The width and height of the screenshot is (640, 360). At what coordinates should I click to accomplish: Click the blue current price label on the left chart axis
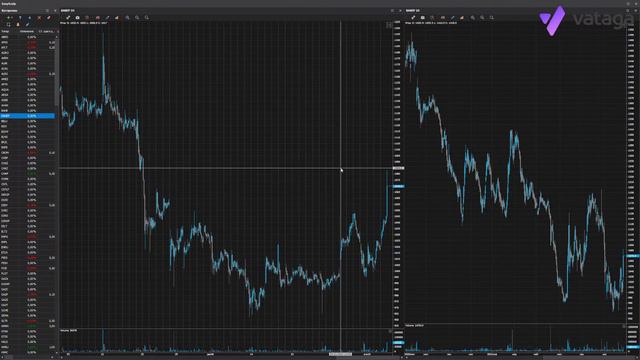[398, 186]
